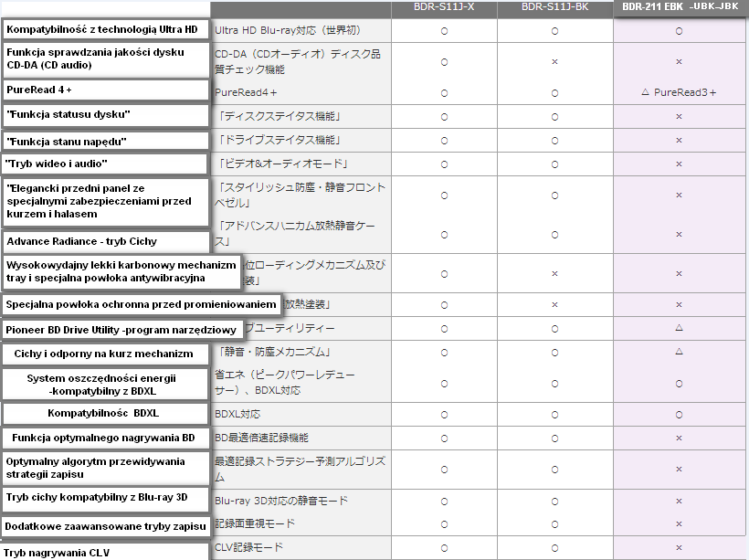Click the BD Drive Utility row triangle under BDR-211

(x=679, y=328)
